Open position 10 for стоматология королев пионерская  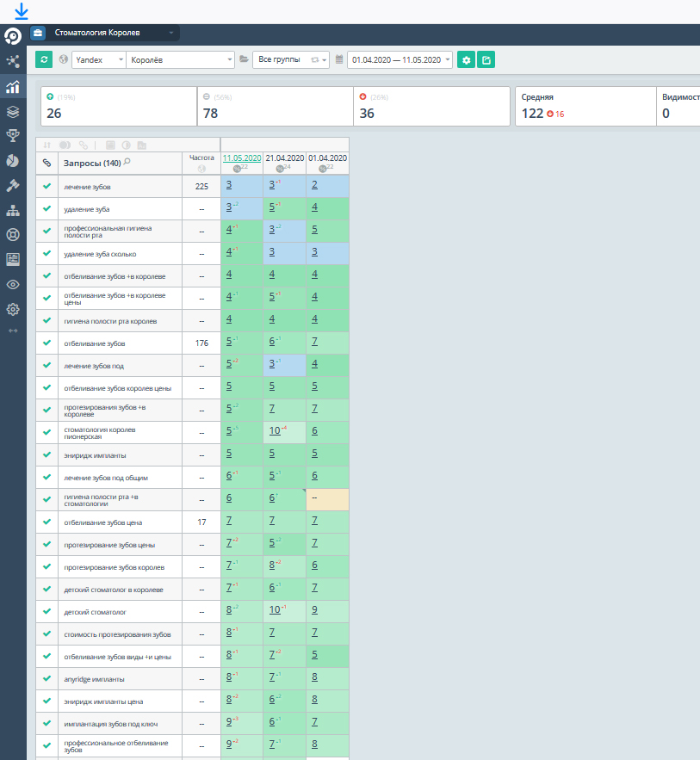point(275,430)
